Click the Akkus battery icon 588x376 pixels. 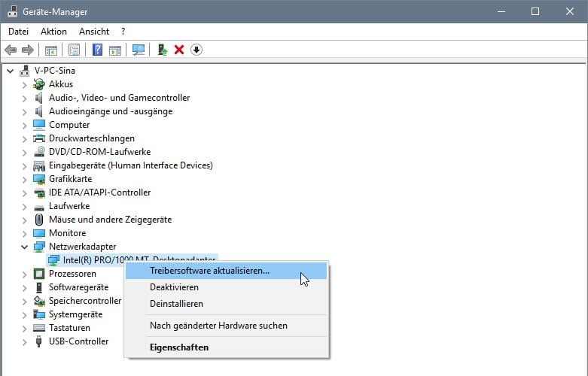tap(39, 84)
